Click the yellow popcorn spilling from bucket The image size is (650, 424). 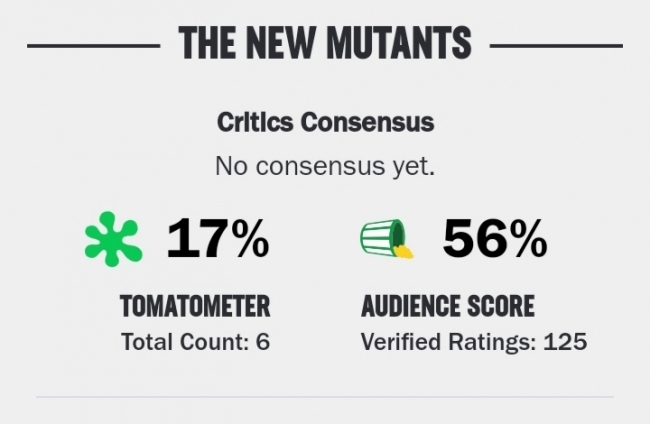[404, 252]
